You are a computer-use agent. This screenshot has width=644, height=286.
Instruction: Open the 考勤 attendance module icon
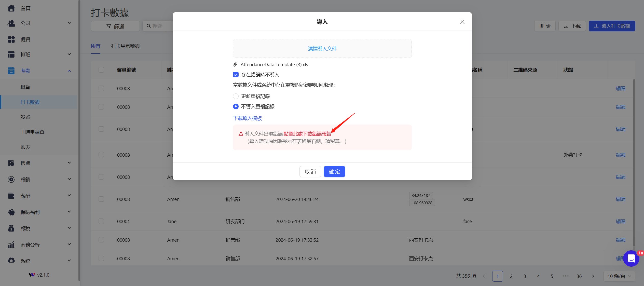coord(11,71)
